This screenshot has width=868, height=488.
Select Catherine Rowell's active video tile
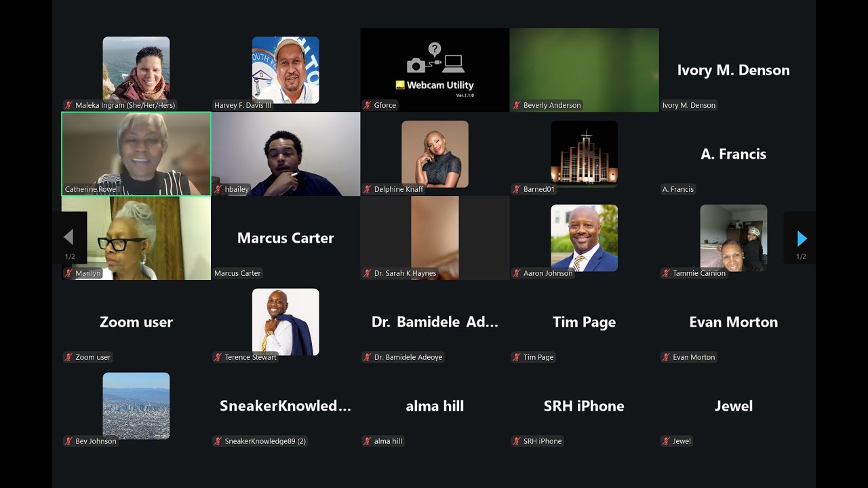[136, 154]
